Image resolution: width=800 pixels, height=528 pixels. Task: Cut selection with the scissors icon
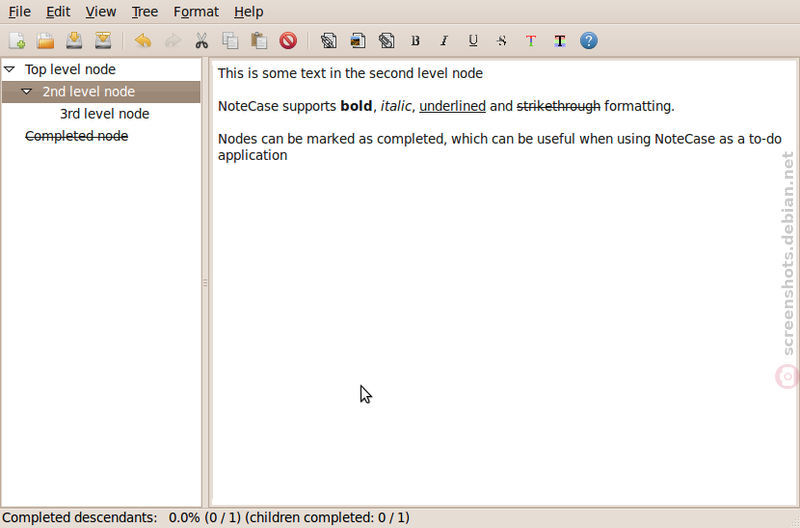pos(202,40)
